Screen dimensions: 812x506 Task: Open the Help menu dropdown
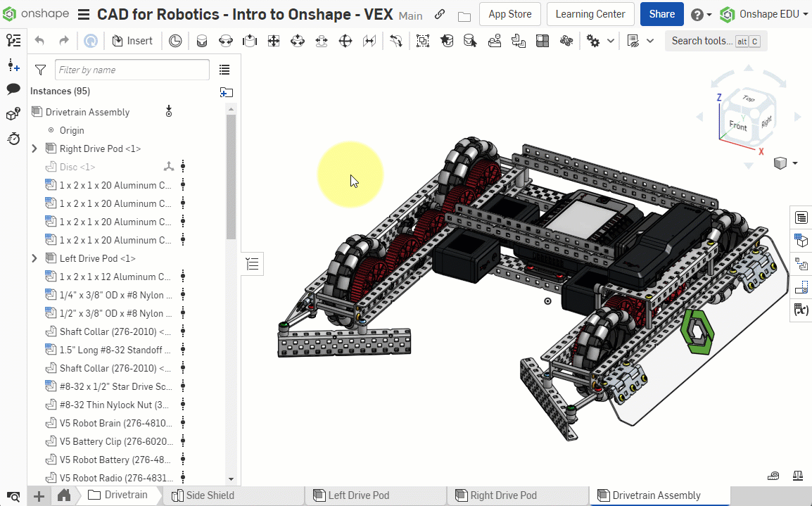click(x=701, y=14)
